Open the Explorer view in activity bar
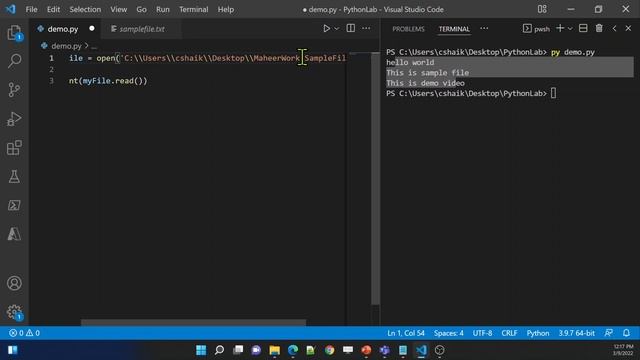This screenshot has height=360, width=640. pyautogui.click(x=14, y=32)
